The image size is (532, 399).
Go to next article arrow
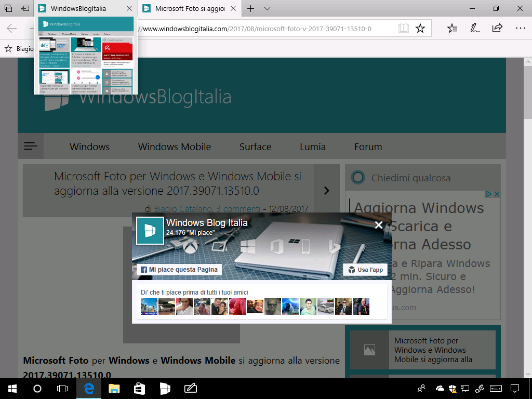(326, 191)
